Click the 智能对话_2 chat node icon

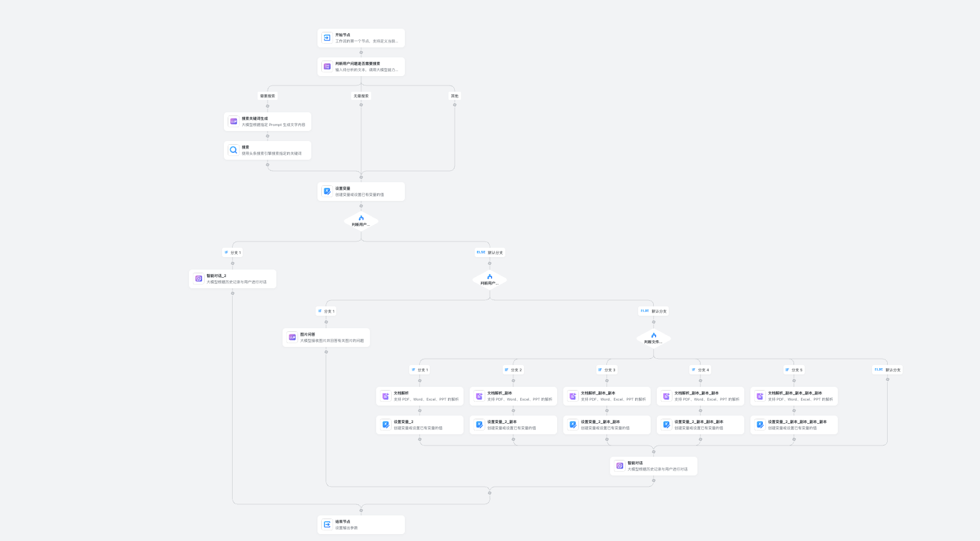[x=198, y=279]
